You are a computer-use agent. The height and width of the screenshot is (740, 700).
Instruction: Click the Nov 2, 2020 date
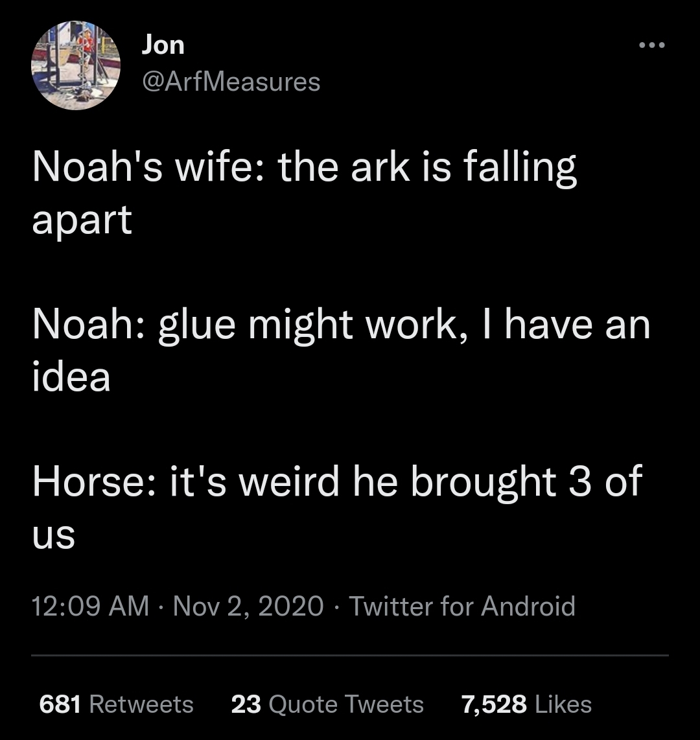pos(248,607)
